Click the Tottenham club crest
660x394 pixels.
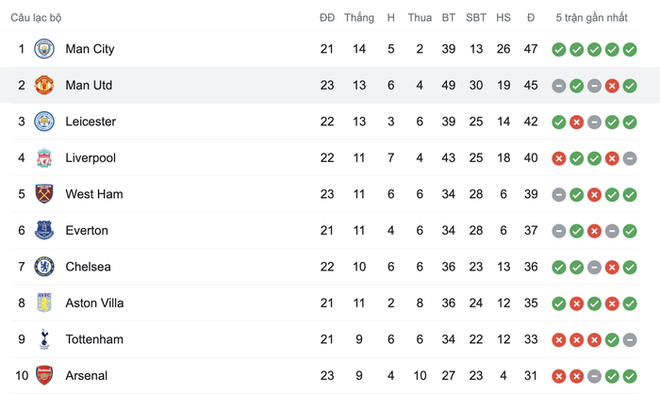click(x=44, y=339)
